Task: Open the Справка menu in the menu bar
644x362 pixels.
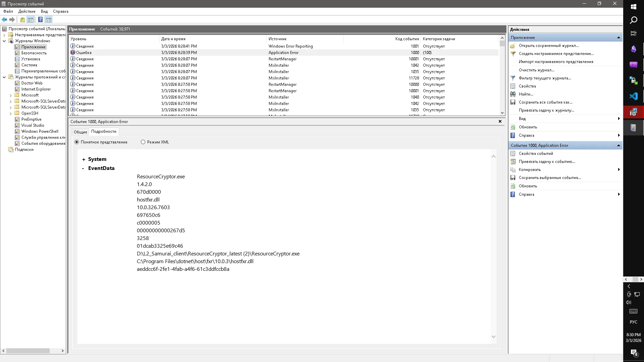Action: click(x=61, y=11)
